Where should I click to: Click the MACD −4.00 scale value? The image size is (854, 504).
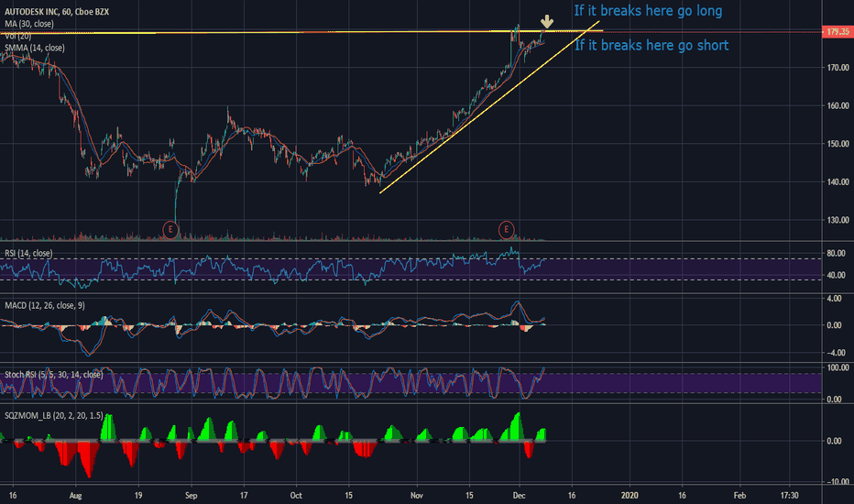tap(835, 353)
